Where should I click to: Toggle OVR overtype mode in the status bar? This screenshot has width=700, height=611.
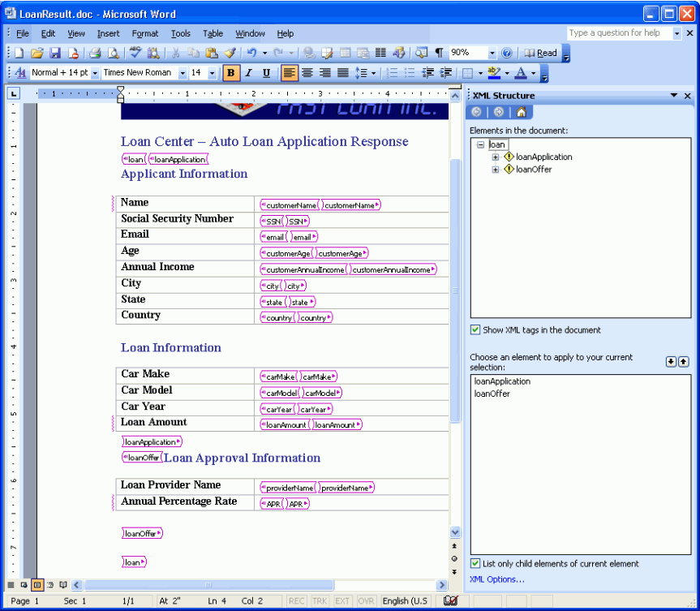(366, 601)
